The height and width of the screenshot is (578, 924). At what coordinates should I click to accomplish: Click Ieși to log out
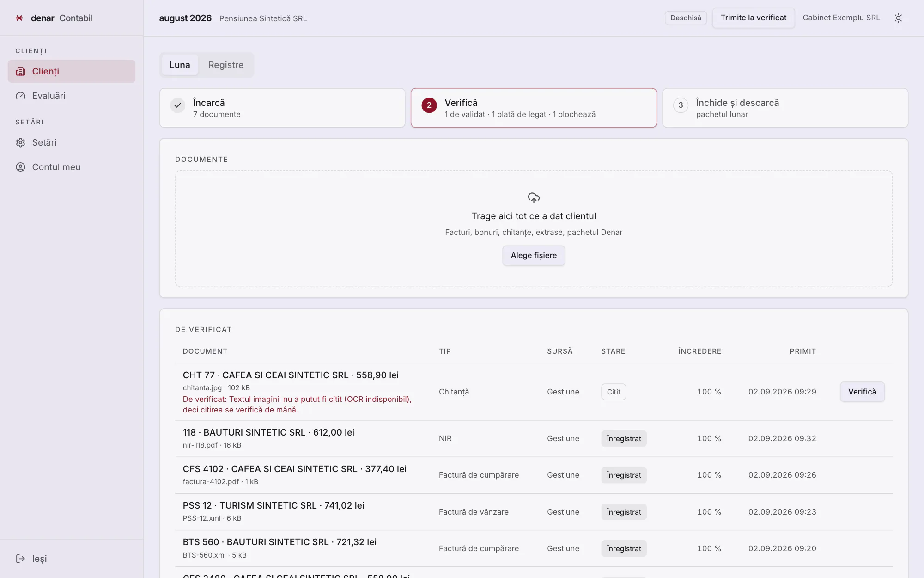click(x=72, y=559)
